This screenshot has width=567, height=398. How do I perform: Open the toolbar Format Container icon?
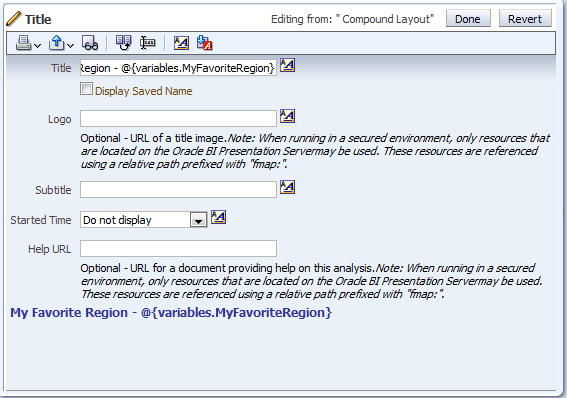[x=181, y=43]
